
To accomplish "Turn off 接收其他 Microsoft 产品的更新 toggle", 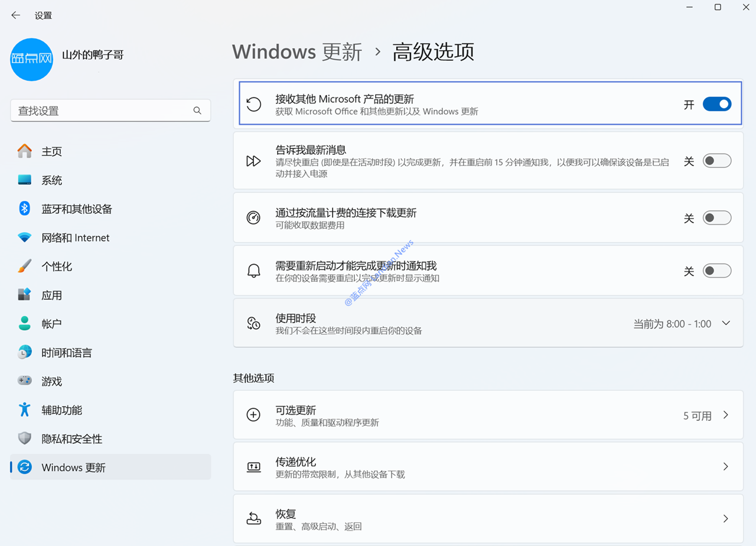I will (x=717, y=105).
